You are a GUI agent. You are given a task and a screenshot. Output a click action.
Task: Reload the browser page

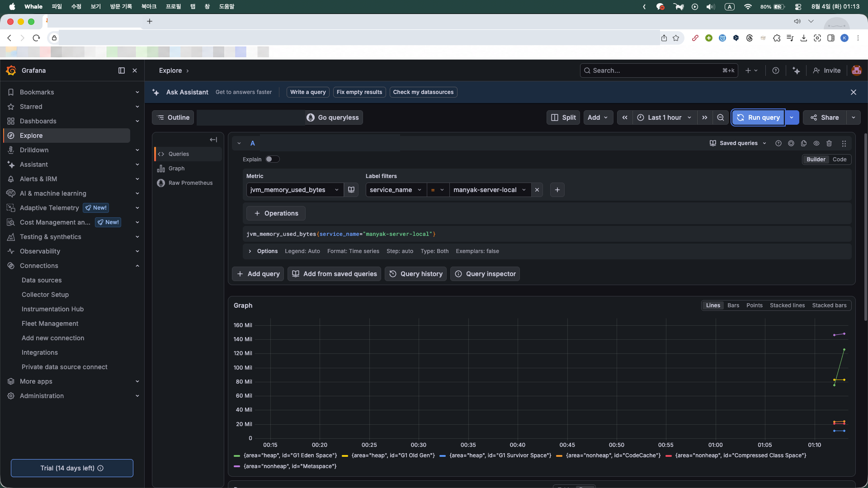pos(36,38)
